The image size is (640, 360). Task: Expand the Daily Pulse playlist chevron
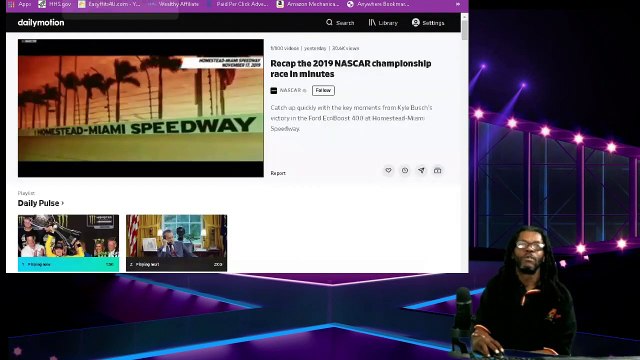[62, 203]
